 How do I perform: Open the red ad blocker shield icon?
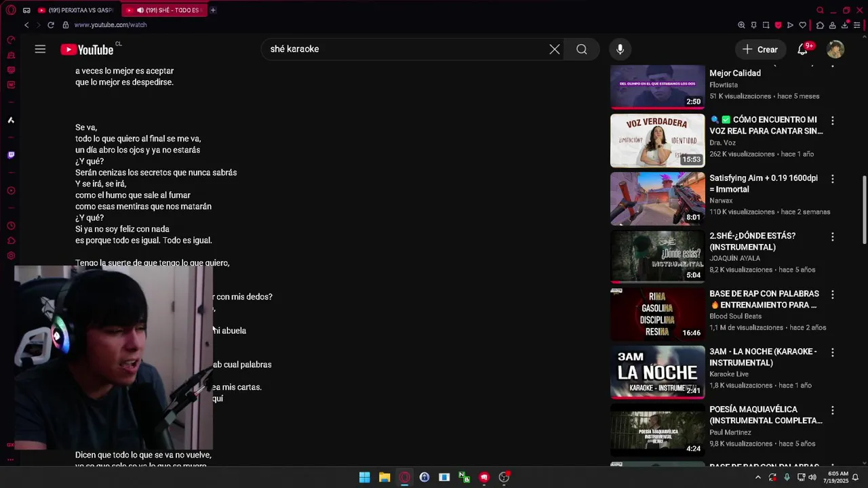pos(778,25)
